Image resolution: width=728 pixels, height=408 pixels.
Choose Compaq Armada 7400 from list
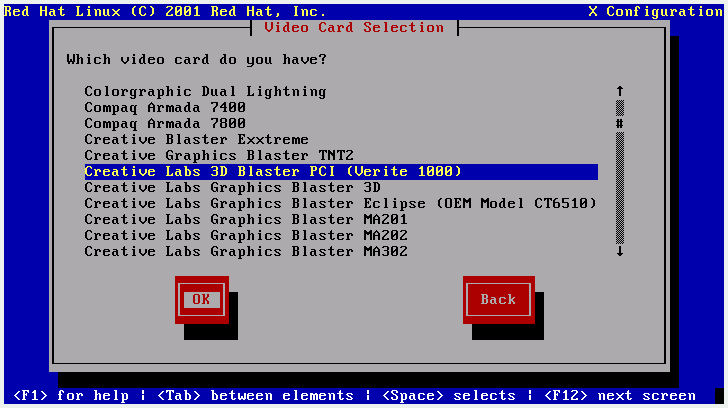[x=165, y=108]
